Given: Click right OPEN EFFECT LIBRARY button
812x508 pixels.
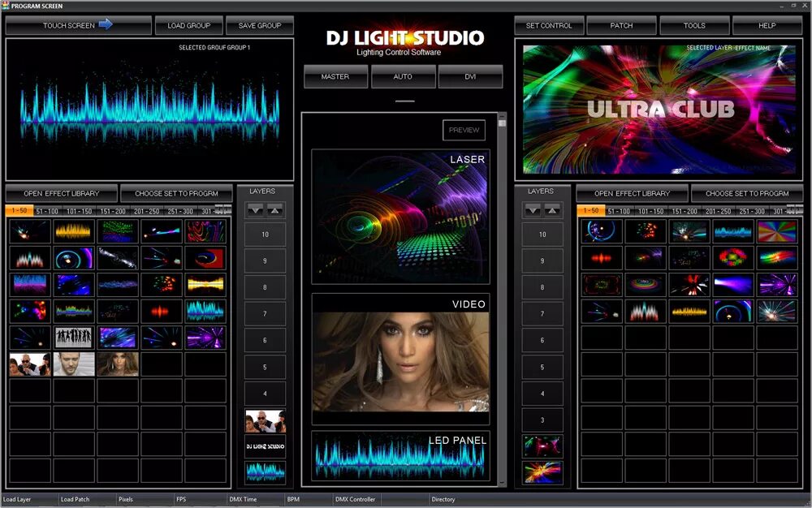Looking at the screenshot, I should (633, 193).
